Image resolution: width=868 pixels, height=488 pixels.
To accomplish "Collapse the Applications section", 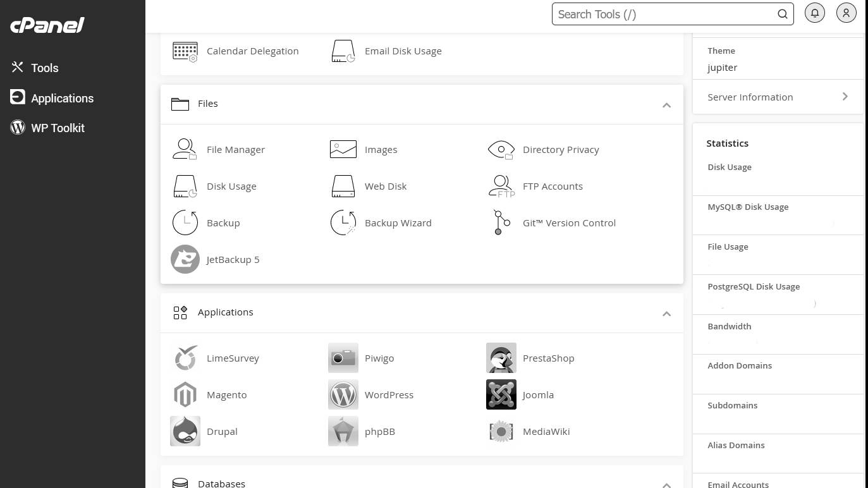I will pyautogui.click(x=666, y=314).
